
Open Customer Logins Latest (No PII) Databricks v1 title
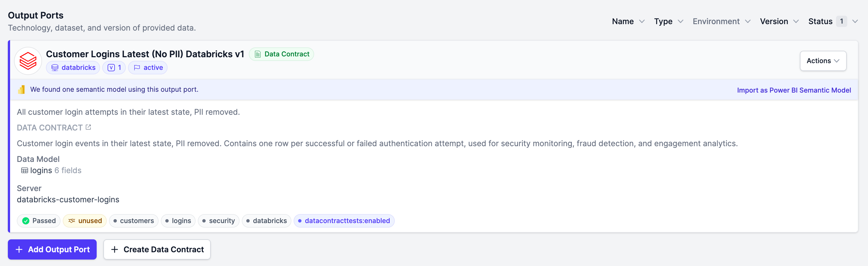click(x=145, y=54)
